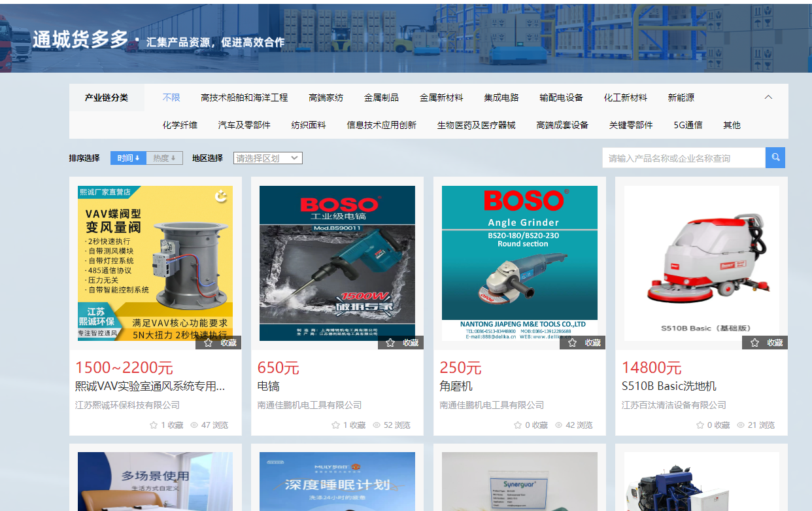Sort products by 热度
Viewport: 812px width, 511px height.
click(164, 158)
